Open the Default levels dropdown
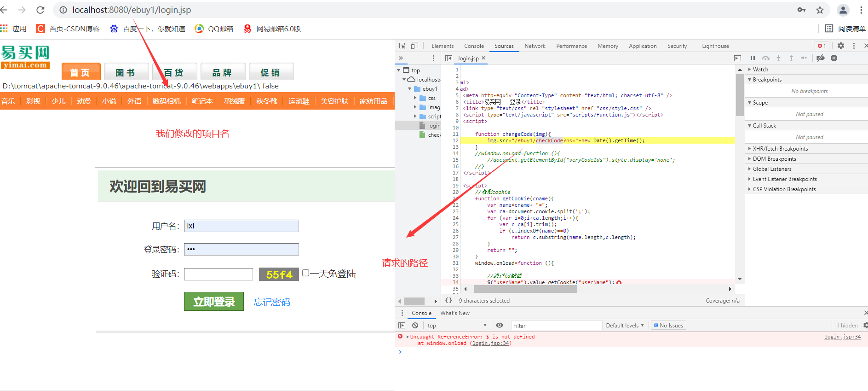This screenshot has width=868, height=391. tap(625, 326)
